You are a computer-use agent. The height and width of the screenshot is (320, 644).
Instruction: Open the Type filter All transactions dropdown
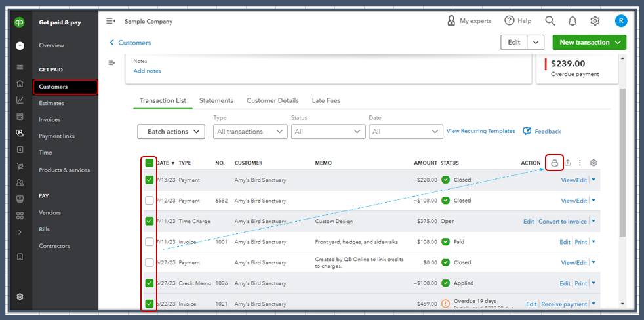click(250, 132)
